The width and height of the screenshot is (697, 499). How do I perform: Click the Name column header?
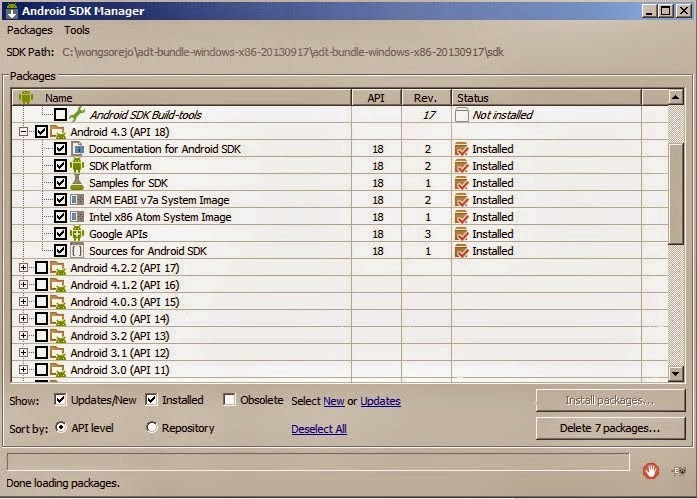click(181, 97)
